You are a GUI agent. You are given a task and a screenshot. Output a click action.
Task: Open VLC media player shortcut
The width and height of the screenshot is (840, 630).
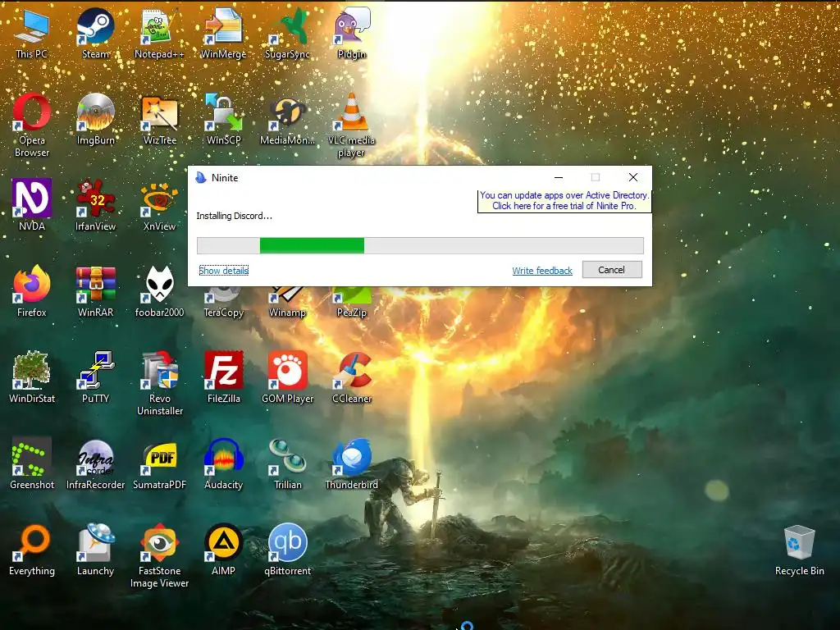351,125
